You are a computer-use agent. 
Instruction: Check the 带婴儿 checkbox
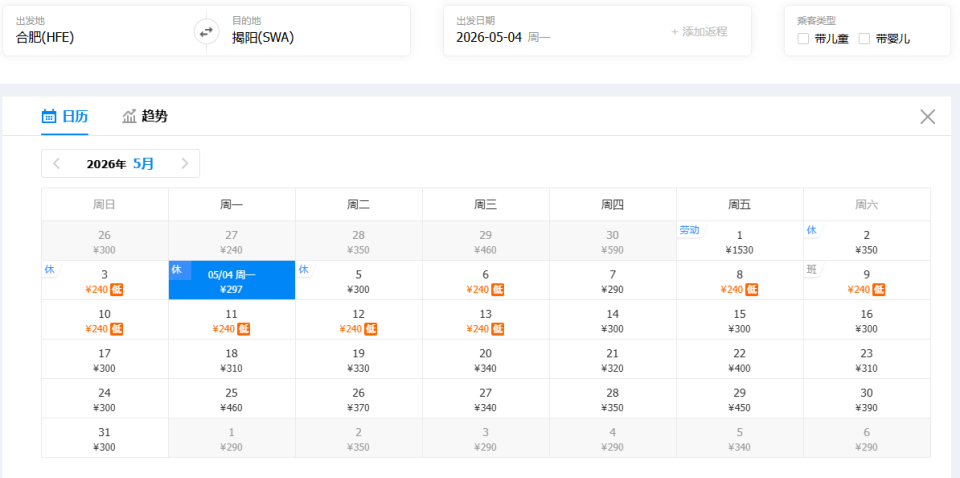tap(864, 39)
